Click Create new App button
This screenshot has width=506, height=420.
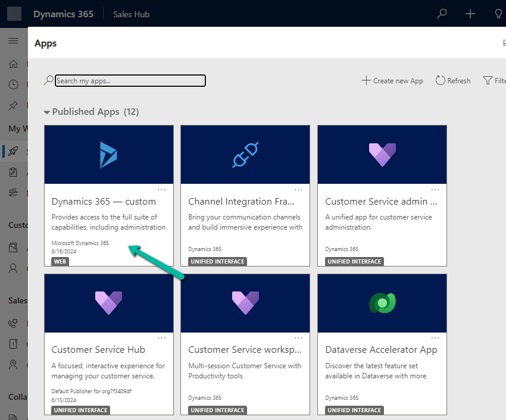click(392, 80)
